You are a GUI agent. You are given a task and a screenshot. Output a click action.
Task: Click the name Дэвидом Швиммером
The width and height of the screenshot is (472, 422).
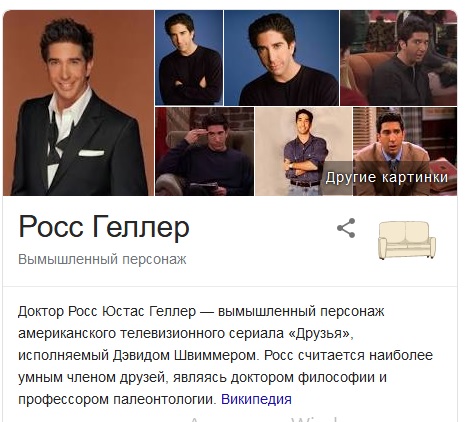click(x=186, y=355)
